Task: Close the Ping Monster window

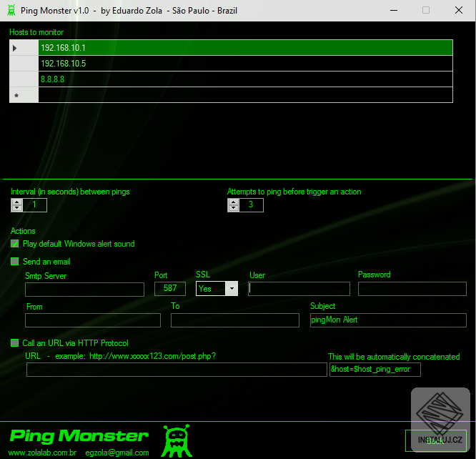Action: click(x=459, y=10)
